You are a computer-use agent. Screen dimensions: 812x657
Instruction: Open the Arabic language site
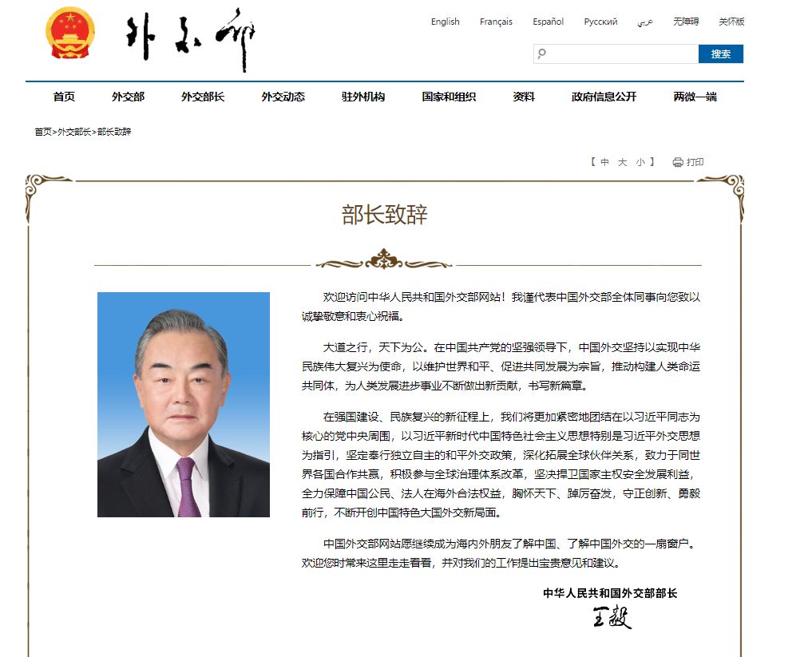[x=645, y=22]
